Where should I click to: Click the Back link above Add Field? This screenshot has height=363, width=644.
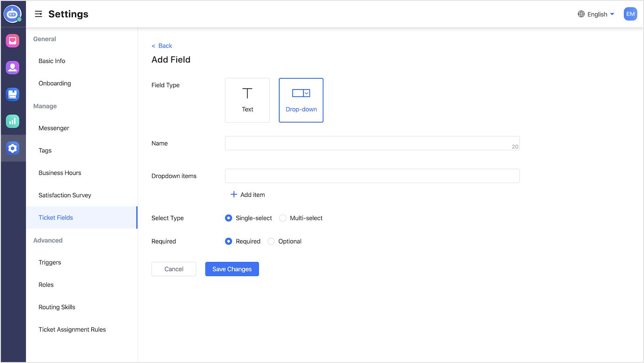[x=162, y=45]
